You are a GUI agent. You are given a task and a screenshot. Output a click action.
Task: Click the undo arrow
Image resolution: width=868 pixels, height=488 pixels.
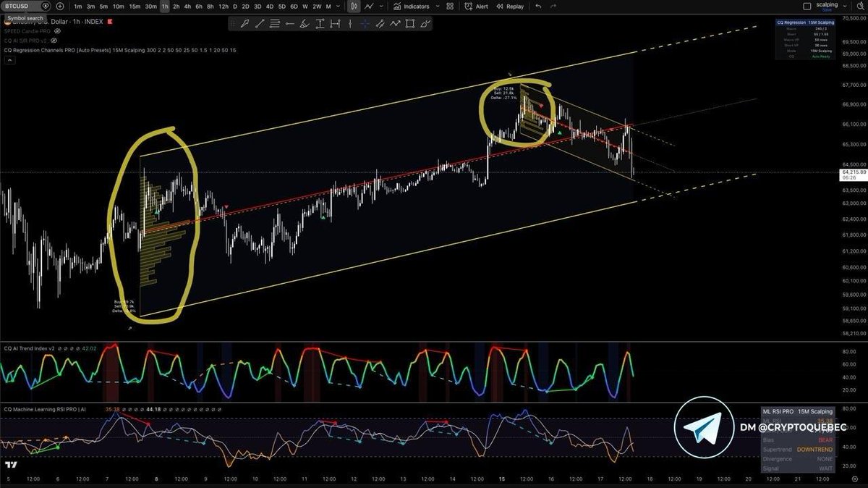[538, 7]
